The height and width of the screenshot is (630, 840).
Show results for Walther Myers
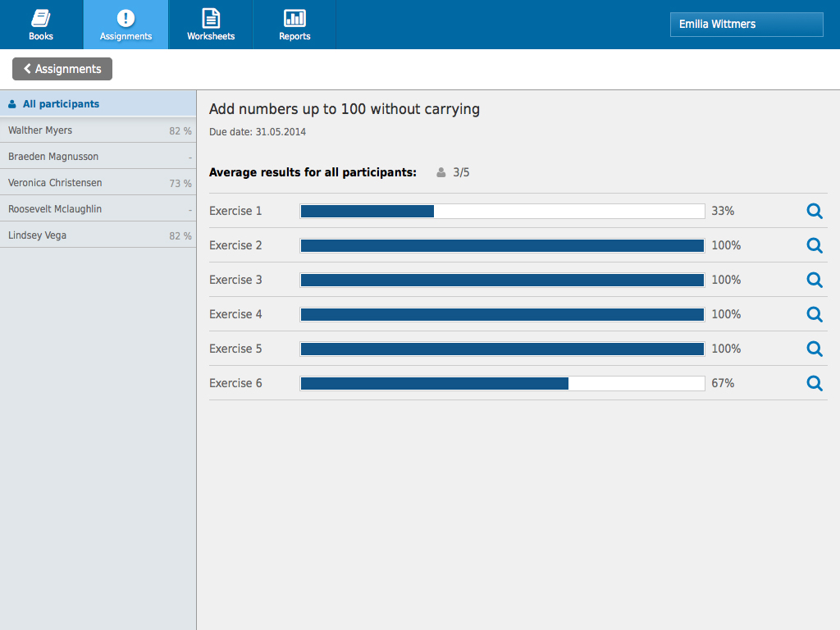coord(98,130)
